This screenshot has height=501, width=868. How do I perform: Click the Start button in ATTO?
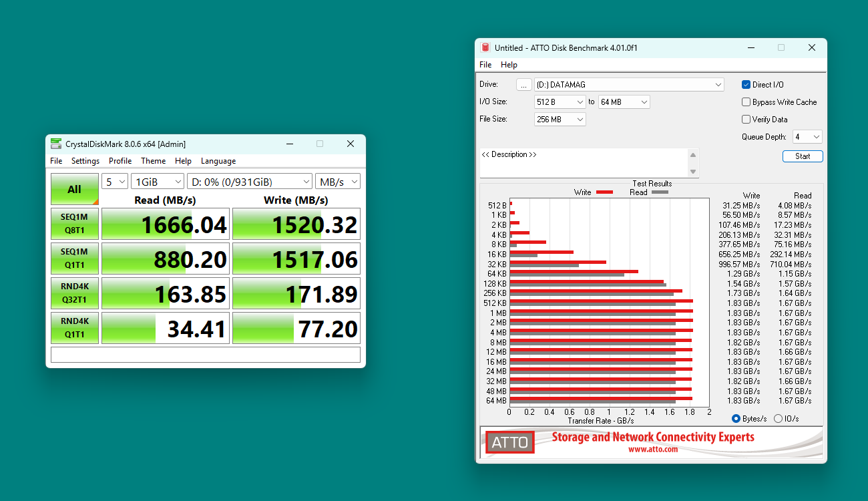(803, 156)
